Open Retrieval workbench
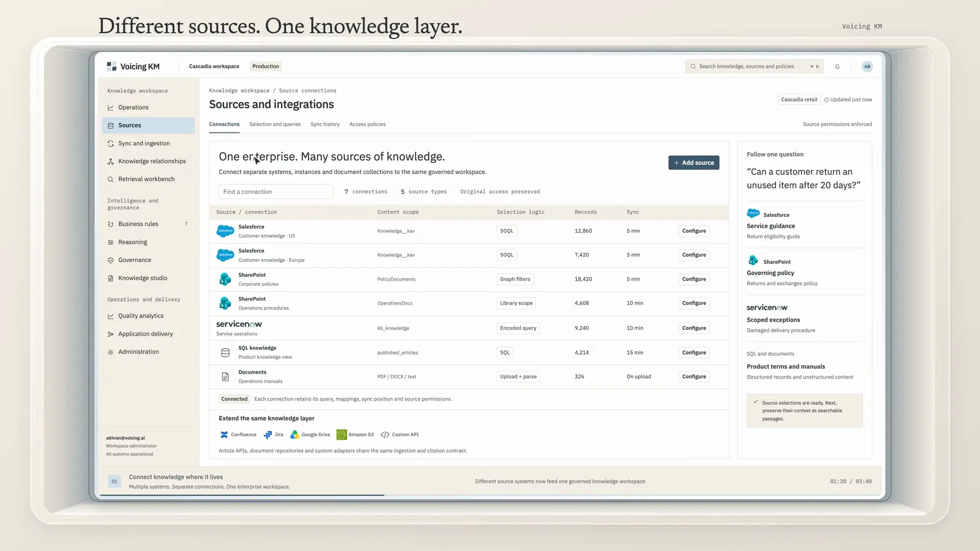The width and height of the screenshot is (980, 551). [x=148, y=179]
